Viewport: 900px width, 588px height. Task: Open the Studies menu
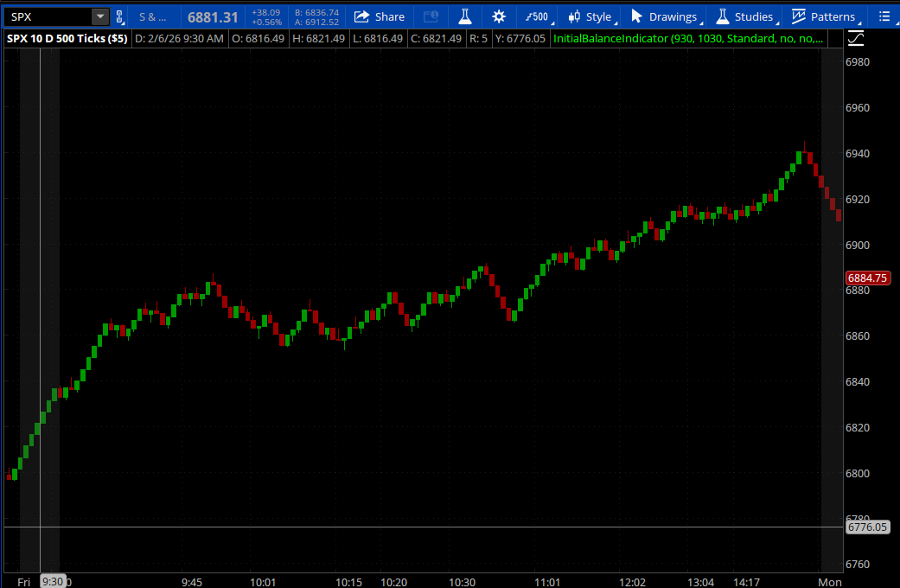click(x=744, y=16)
